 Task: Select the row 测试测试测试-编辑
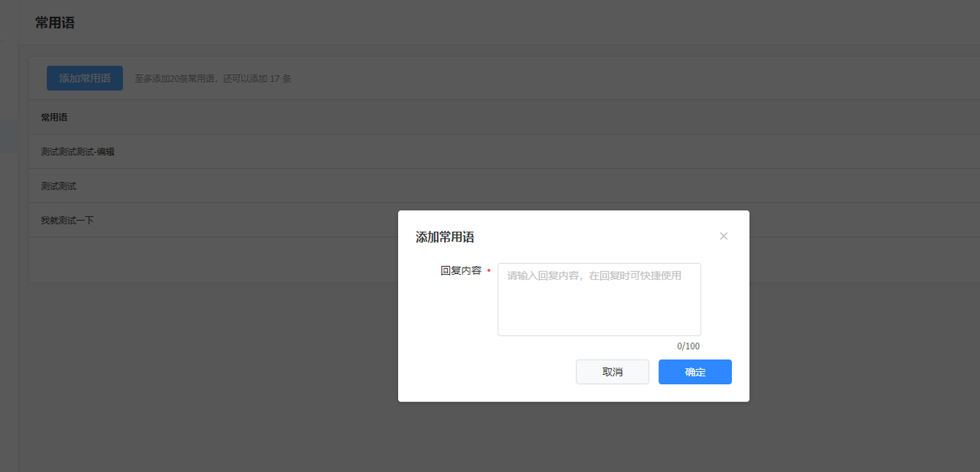tap(505, 151)
